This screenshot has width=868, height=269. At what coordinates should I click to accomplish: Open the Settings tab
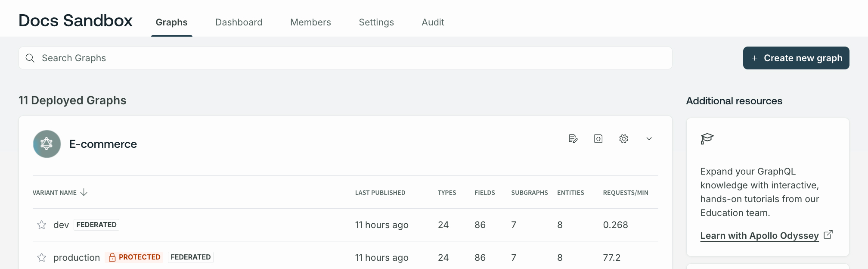click(x=376, y=22)
